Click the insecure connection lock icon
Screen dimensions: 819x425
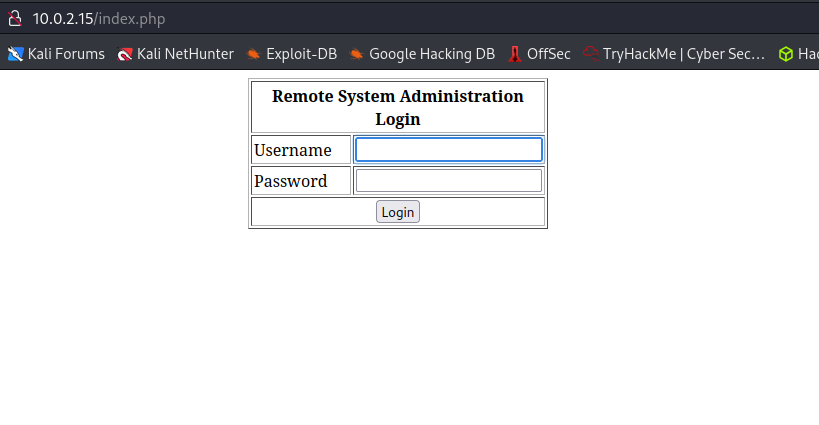[15, 19]
